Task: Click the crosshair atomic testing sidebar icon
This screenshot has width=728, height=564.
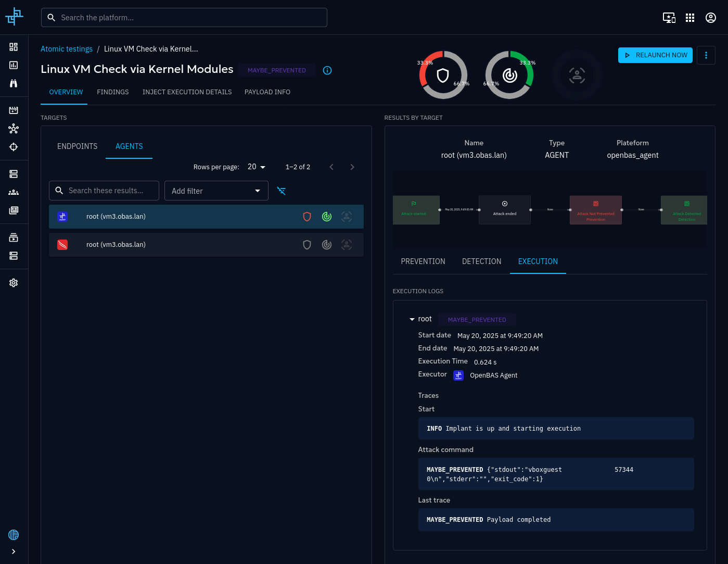Action: (14, 147)
